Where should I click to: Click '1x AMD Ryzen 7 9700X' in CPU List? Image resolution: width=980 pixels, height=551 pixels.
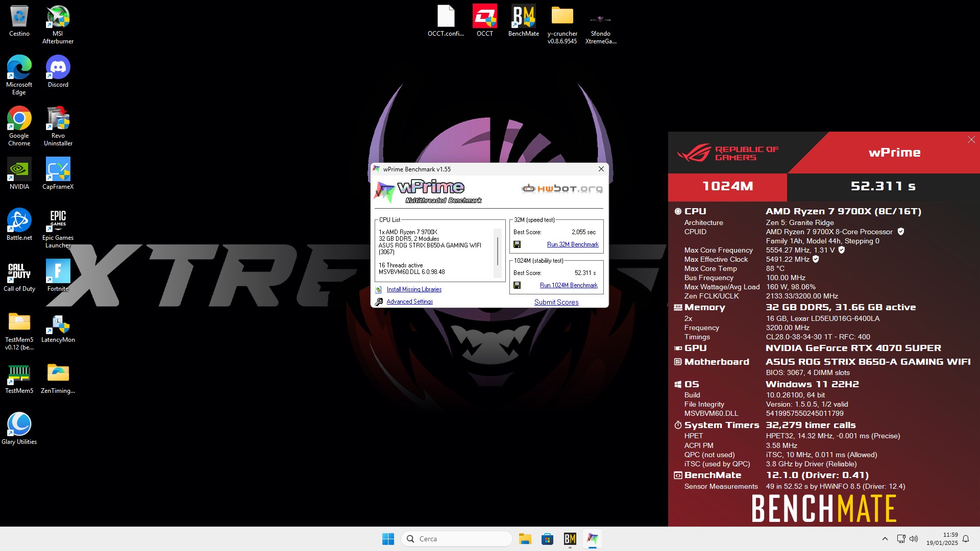(408, 232)
